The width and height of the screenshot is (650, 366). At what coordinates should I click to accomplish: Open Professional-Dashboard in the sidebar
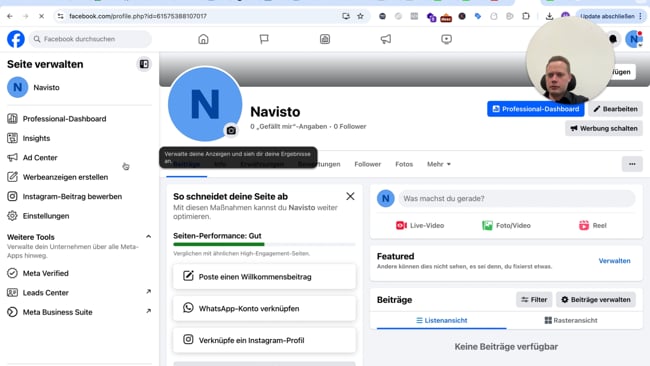79,119
